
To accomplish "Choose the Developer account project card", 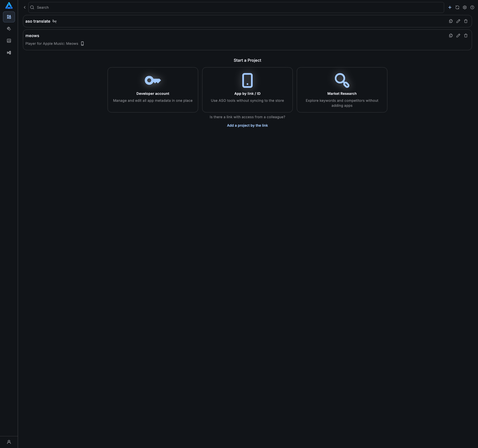I will pos(153,90).
